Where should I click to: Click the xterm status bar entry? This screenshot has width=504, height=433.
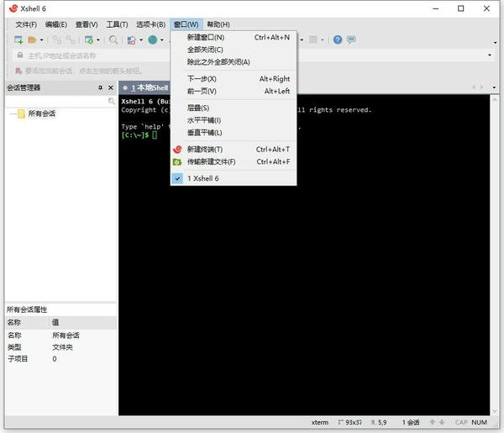pos(320,422)
